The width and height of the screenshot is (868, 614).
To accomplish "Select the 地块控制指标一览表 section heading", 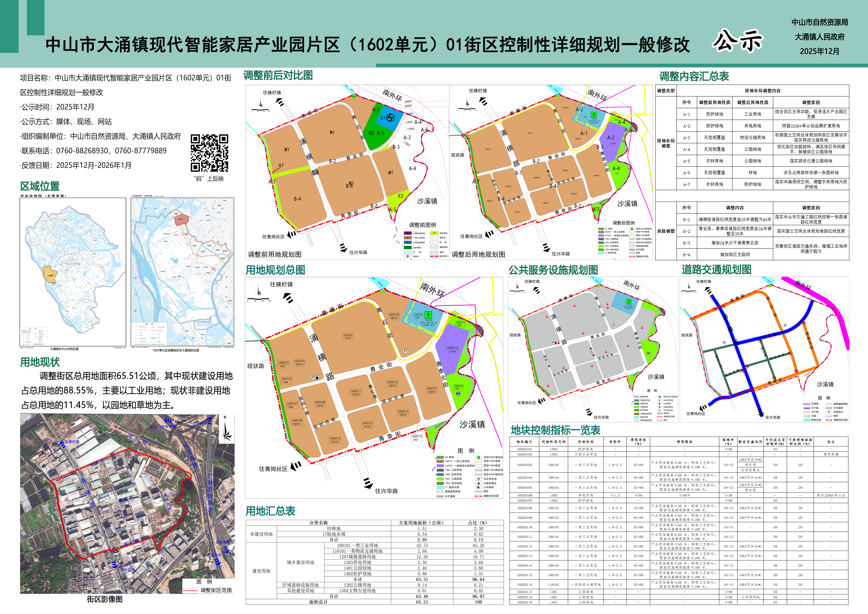I will coord(555,430).
